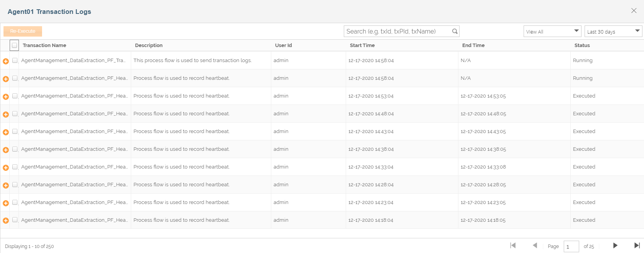Viewport: 644px width, 253px height.
Task: Expand the row started at 14:58:04 with Tra.. name
Action: [6, 61]
